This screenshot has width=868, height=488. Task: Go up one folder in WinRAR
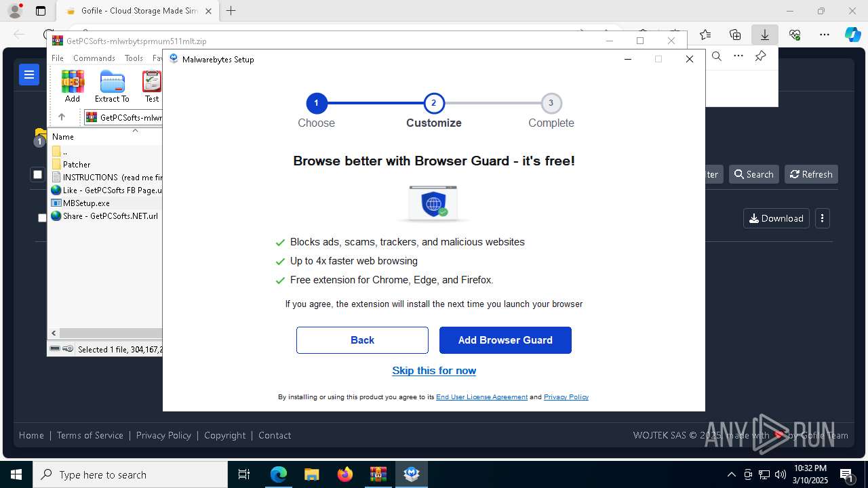[61, 117]
